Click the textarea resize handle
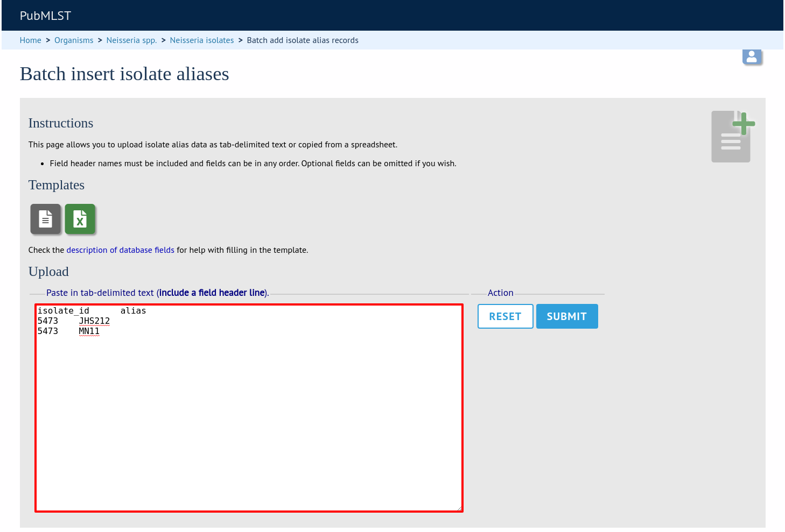The image size is (785, 532). tap(459, 508)
